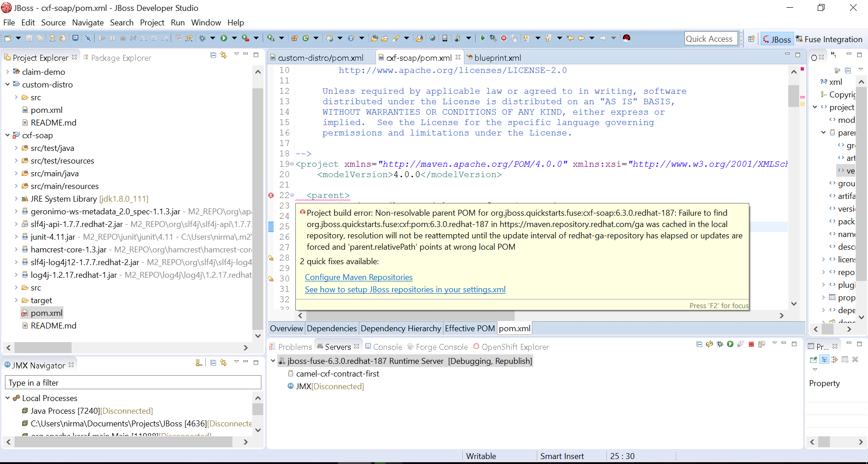Toggle Show Categories in Properties view
The height and width of the screenshot is (464, 868).
coord(825,360)
